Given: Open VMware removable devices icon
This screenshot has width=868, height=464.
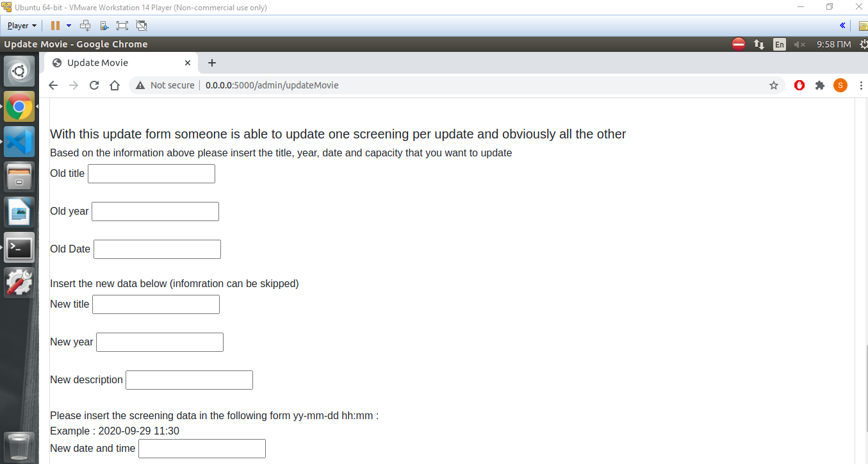Looking at the screenshot, I should coord(104,26).
